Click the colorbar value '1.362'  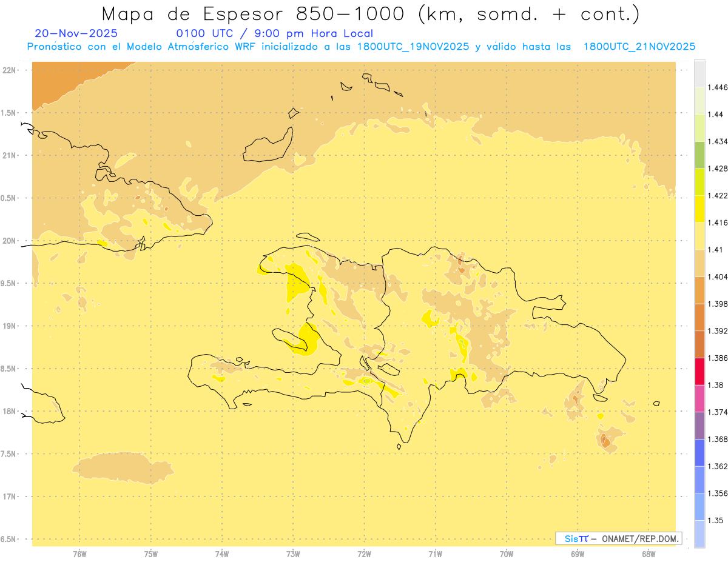tap(716, 466)
